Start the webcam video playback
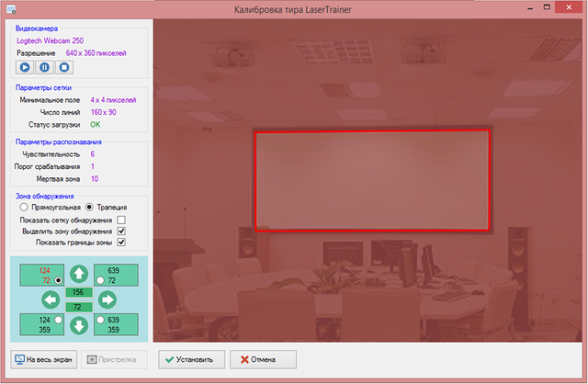Image resolution: width=588 pixels, height=384 pixels. 25,67
